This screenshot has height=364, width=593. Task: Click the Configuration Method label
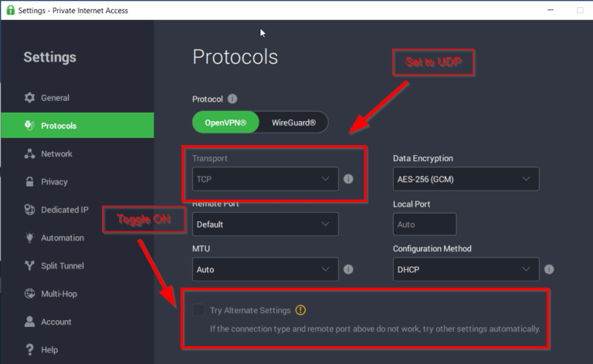[432, 248]
